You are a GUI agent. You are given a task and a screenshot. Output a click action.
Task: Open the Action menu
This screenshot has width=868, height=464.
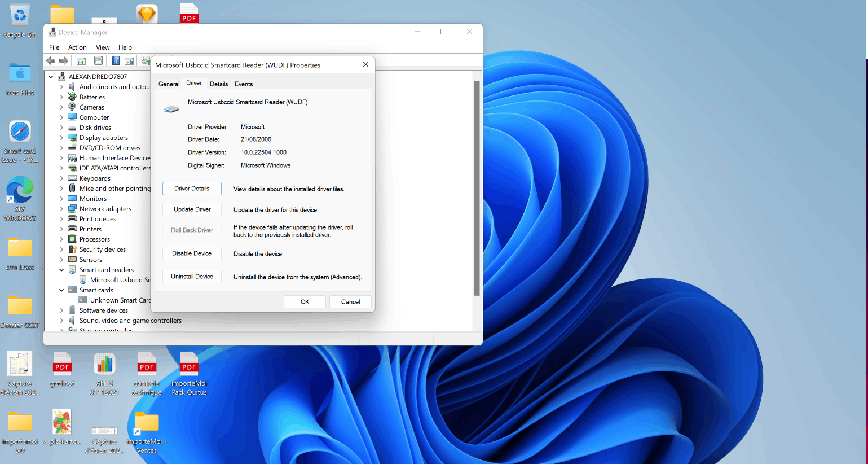click(77, 47)
